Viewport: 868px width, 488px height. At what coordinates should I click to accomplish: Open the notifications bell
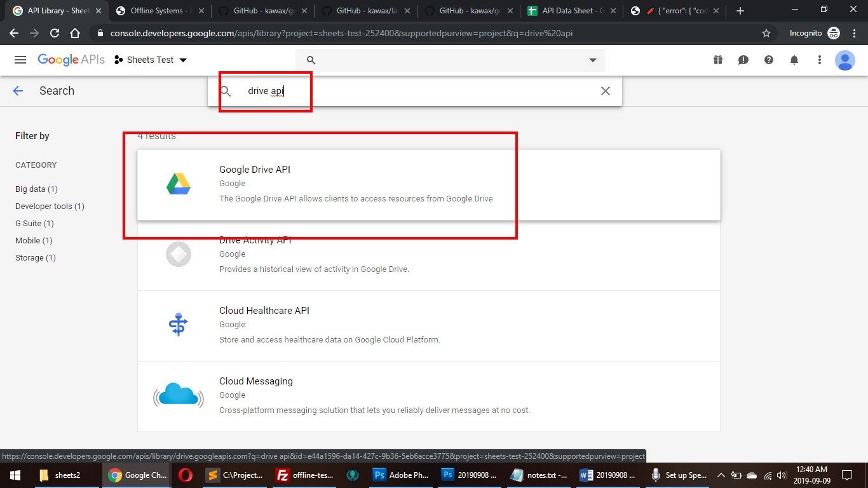click(794, 60)
